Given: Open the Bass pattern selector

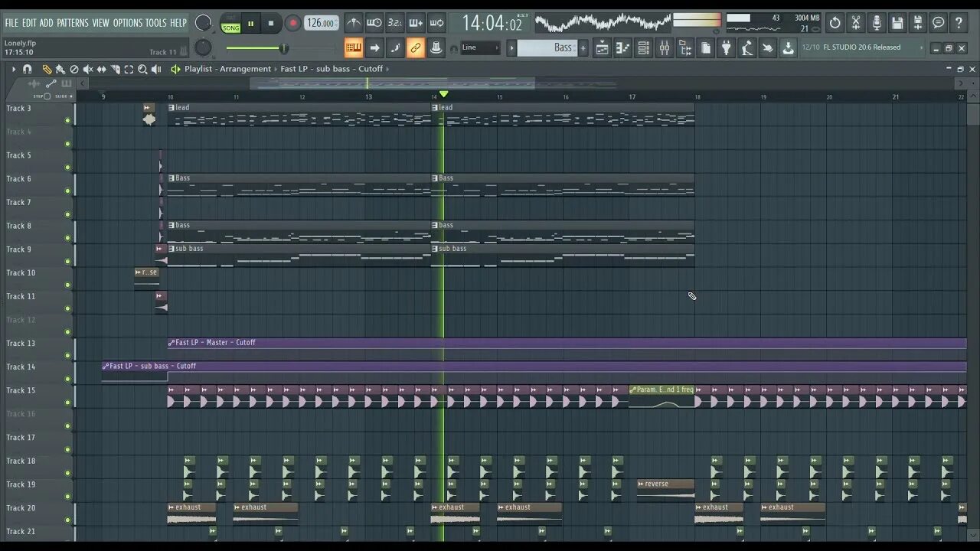Looking at the screenshot, I should click(547, 47).
